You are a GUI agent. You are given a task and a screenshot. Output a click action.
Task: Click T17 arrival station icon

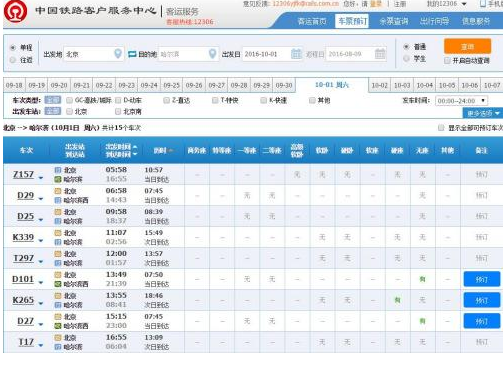tap(58, 347)
